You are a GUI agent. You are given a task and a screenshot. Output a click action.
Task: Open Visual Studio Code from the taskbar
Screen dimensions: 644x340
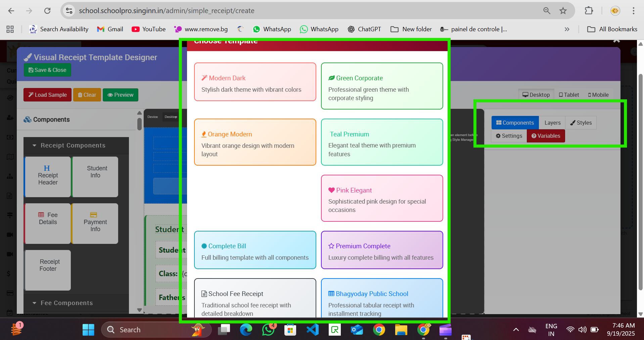(x=312, y=330)
